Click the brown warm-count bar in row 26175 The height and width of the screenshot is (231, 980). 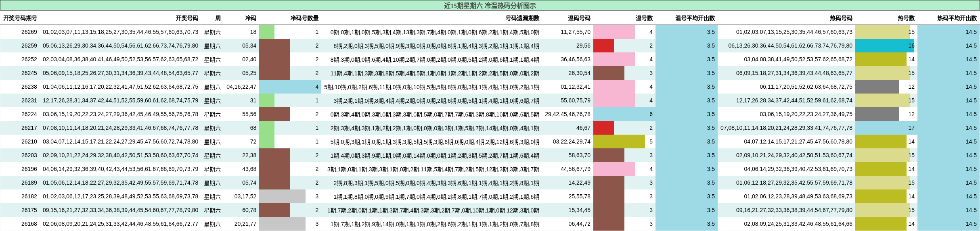609,210
